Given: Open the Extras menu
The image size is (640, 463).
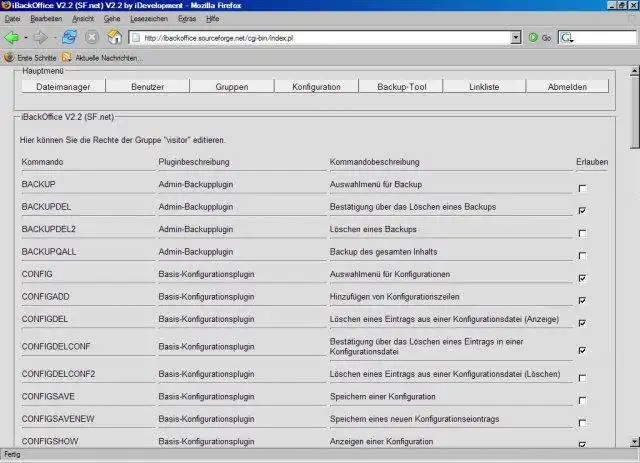Looking at the screenshot, I should point(187,19).
